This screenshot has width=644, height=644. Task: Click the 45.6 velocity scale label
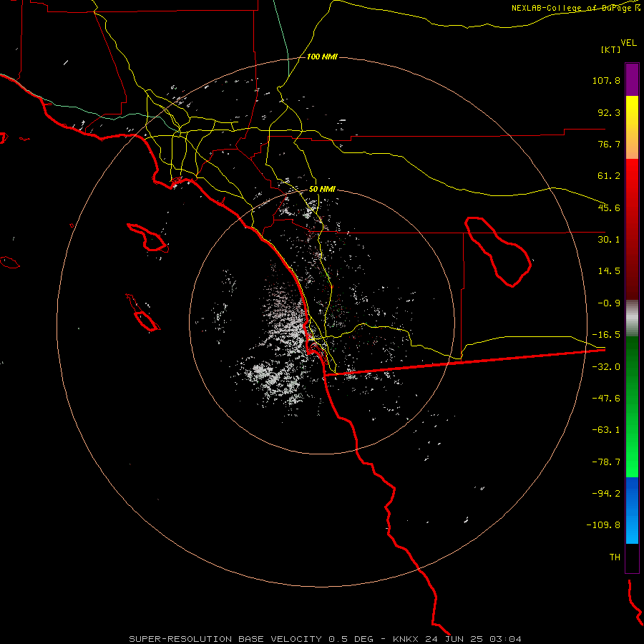[x=609, y=208]
